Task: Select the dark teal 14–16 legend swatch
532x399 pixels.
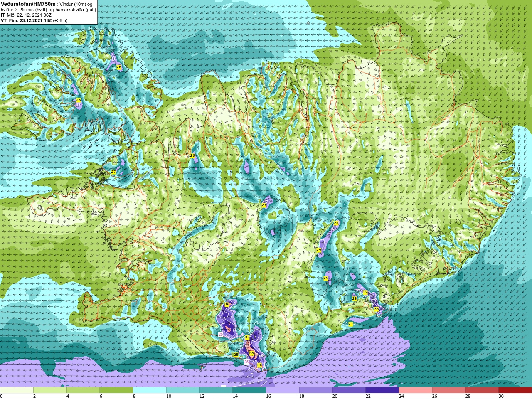Action: pos(249,390)
